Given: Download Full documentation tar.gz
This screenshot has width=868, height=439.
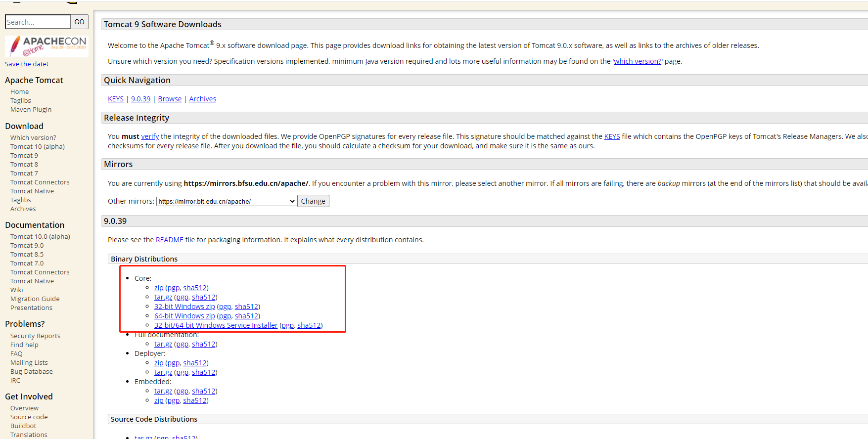Looking at the screenshot, I should (x=163, y=344).
